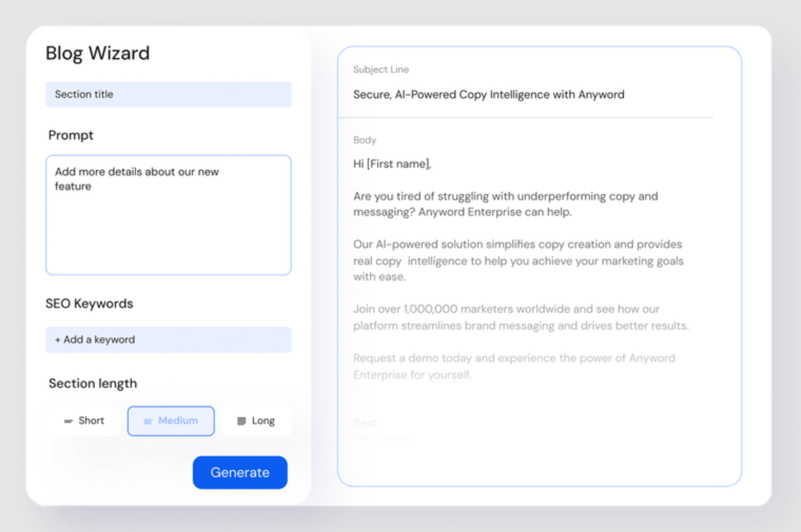
Task: Click the SEO Keywords label
Action: 89,304
